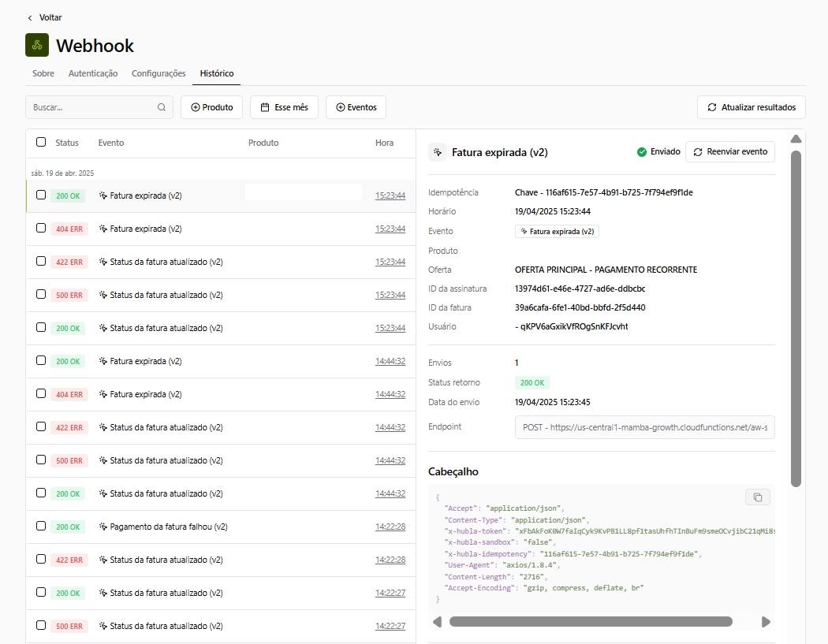
Task: Check Pagamento da fatura falhou row checkbox
Action: click(x=41, y=527)
